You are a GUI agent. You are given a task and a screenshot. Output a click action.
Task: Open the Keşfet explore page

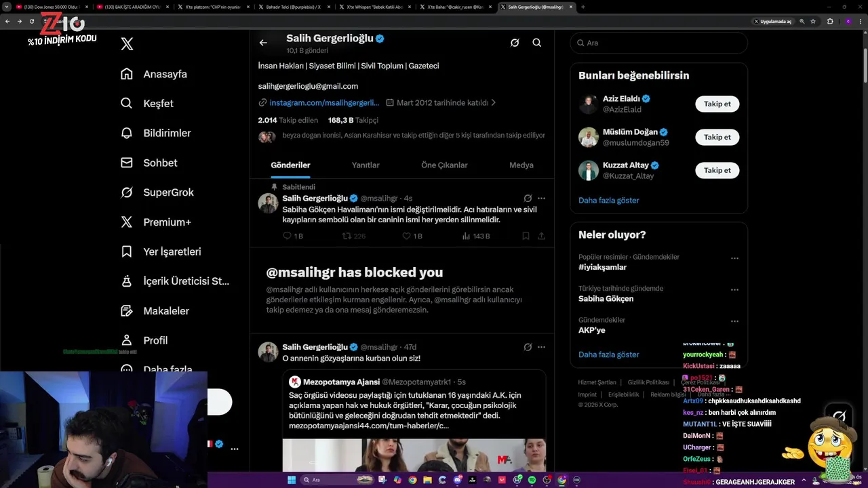coord(146,104)
